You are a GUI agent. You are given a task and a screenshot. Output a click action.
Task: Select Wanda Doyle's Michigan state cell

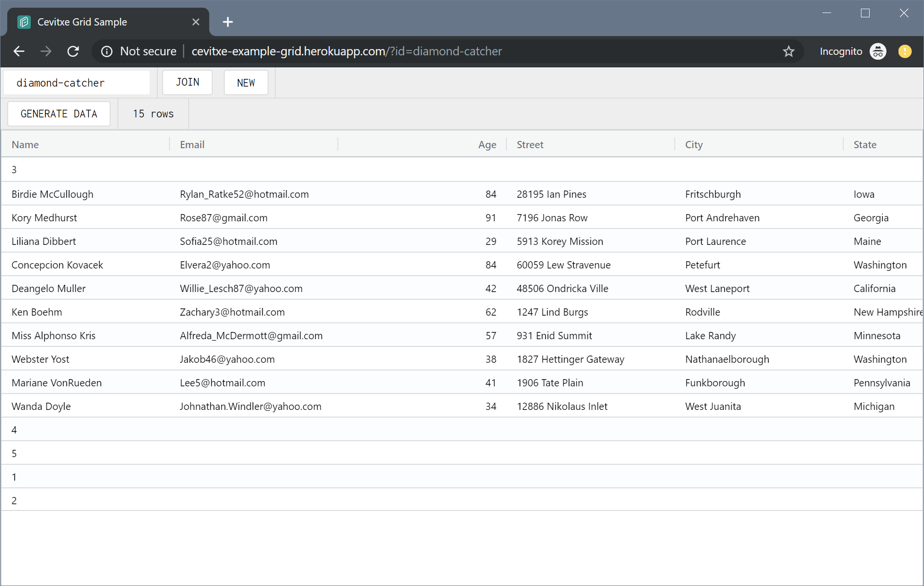[873, 406]
